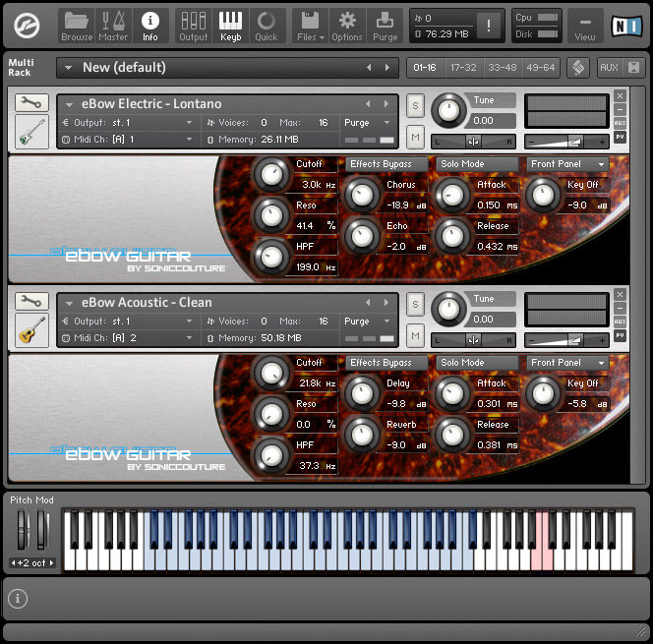Screen dimensions: 653x644
Task: Show the Output mixer section
Action: pos(193,26)
